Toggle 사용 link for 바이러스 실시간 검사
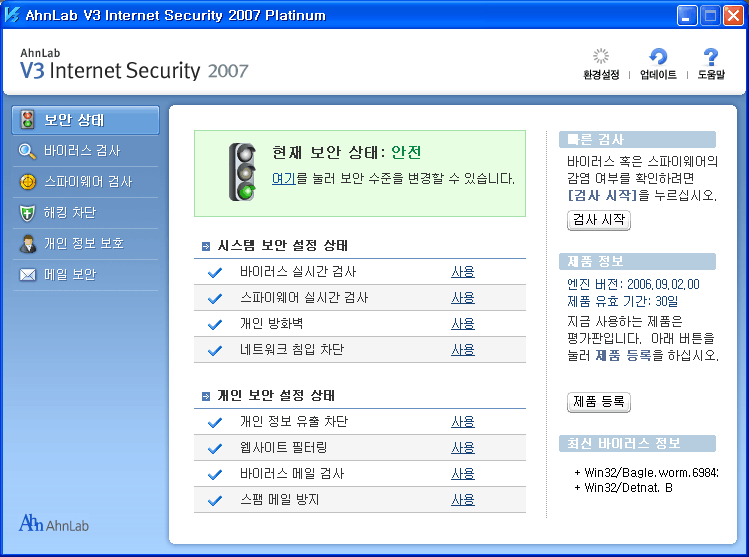749x557 pixels. [x=463, y=272]
